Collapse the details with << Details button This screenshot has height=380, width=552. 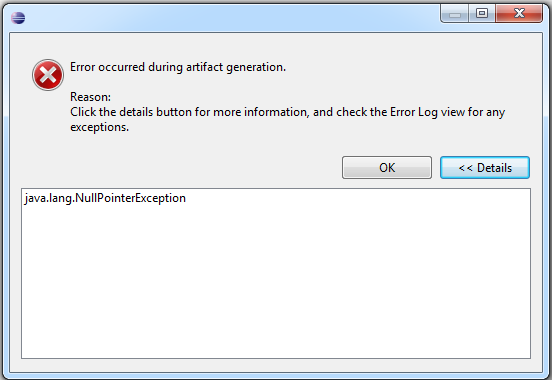(x=485, y=168)
